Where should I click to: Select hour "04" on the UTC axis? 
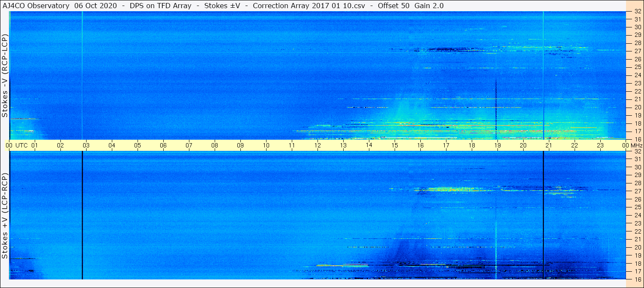[112, 145]
